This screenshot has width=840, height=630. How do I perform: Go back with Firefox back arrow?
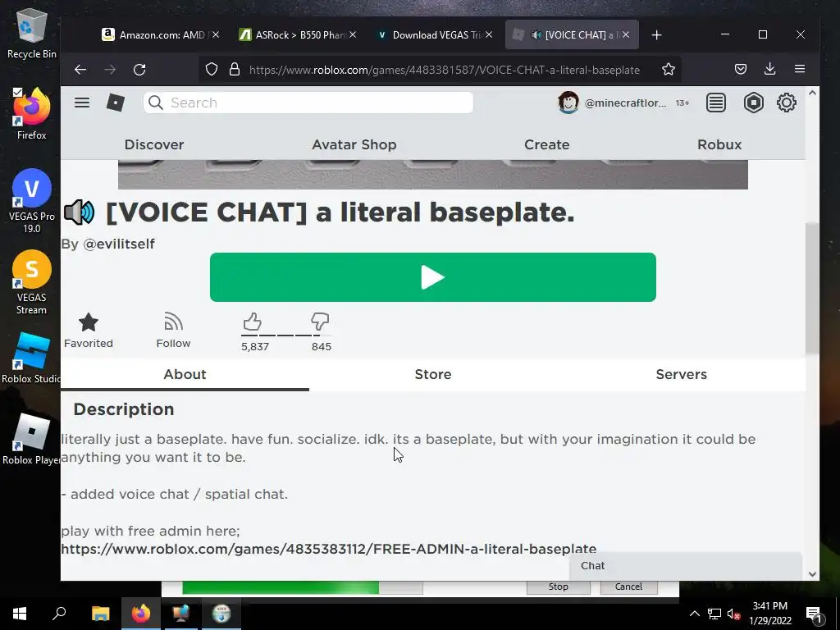point(80,70)
